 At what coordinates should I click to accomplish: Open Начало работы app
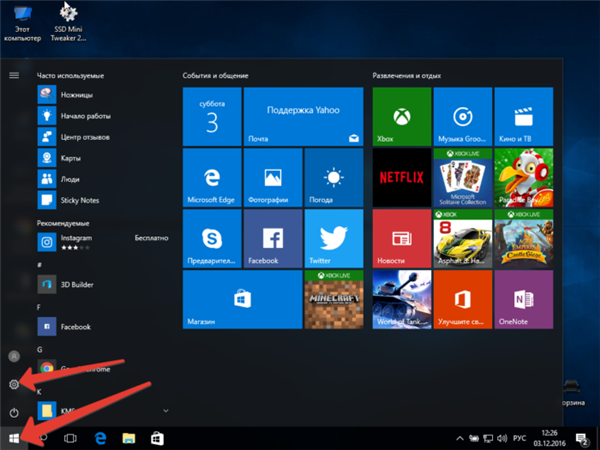coord(103,116)
